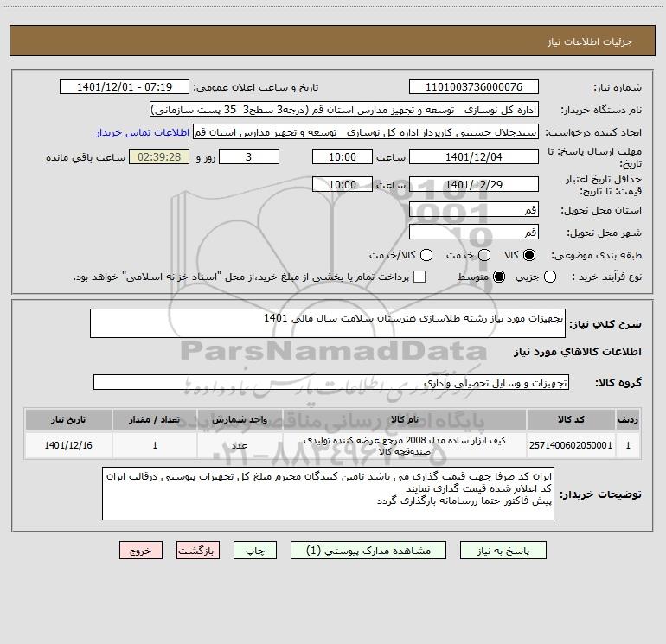The width and height of the screenshot is (666, 644).
Task: Click the نام کالا column header
Action: 405,419
